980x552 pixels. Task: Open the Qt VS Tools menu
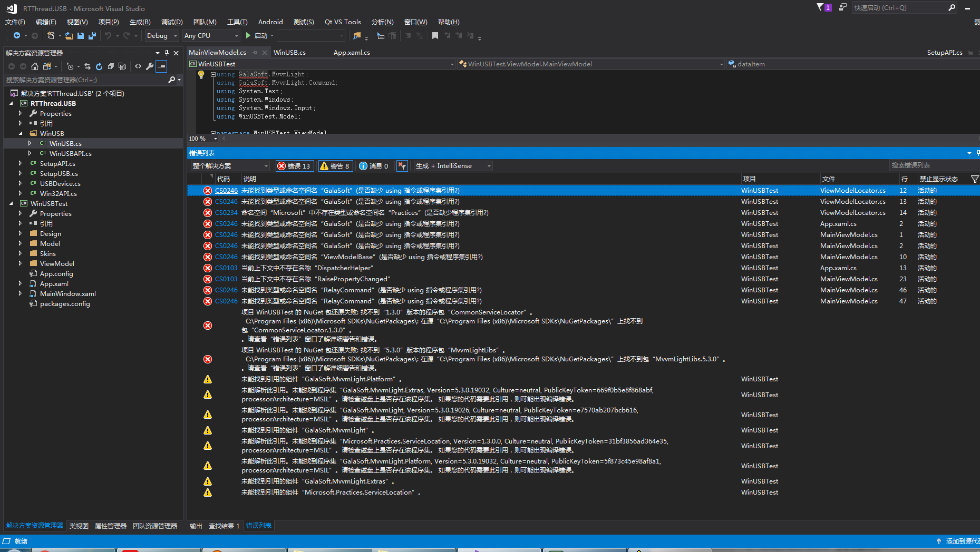[343, 22]
